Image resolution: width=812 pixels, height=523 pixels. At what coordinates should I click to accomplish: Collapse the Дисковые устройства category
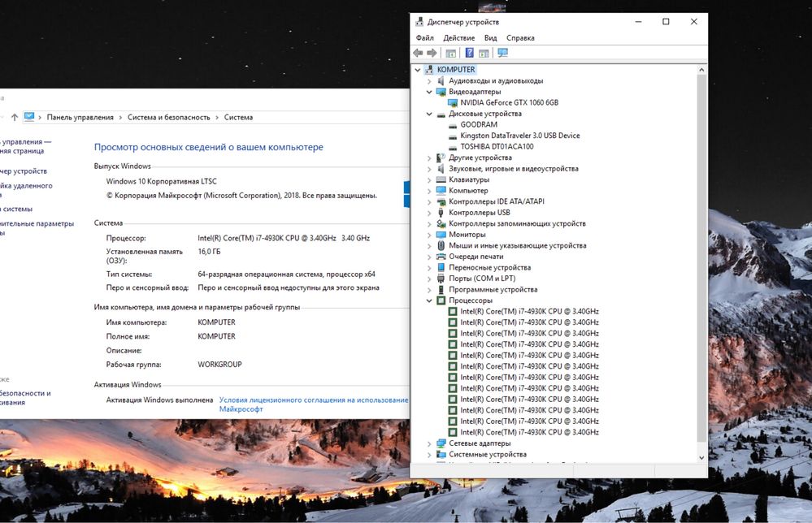(429, 114)
